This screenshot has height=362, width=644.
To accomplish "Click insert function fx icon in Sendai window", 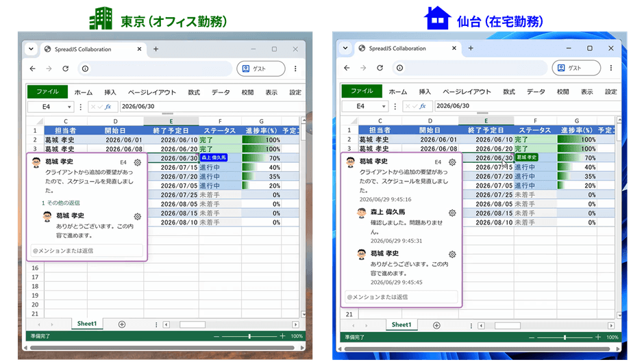I will point(423,106).
